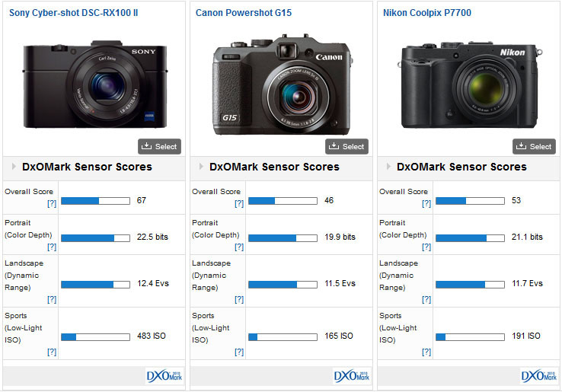562x392 pixels.
Task: Open the [?] help for Nikon Sports Low-Light ISO
Action: 426,352
